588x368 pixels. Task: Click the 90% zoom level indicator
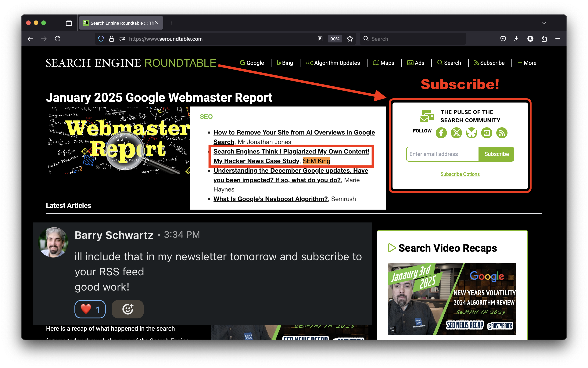335,39
